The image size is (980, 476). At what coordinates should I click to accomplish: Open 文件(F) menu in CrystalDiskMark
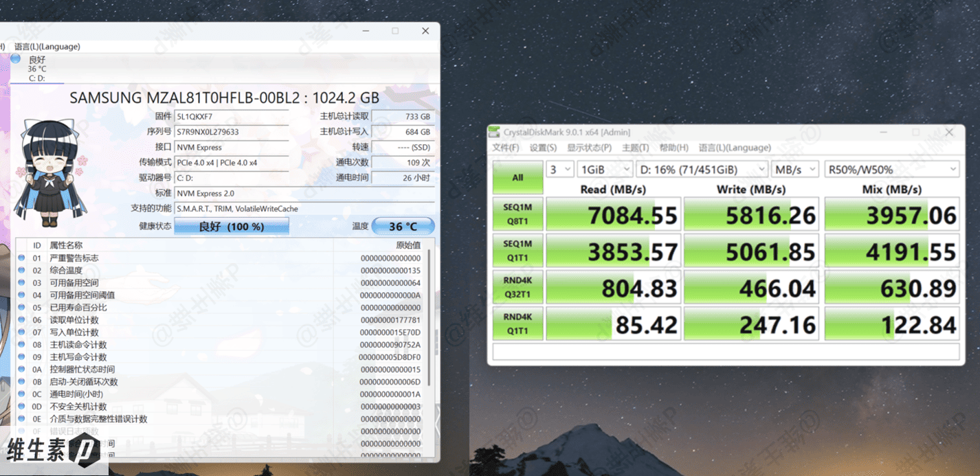(505, 148)
